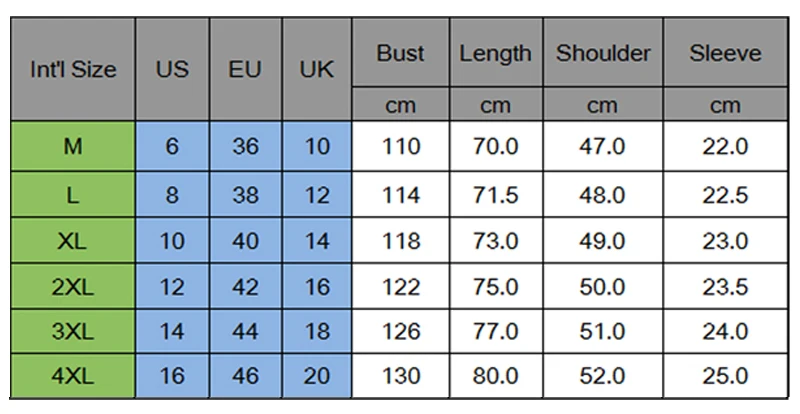This screenshot has height=414, width=800.
Task: Click length value 71.5
Action: [496, 195]
